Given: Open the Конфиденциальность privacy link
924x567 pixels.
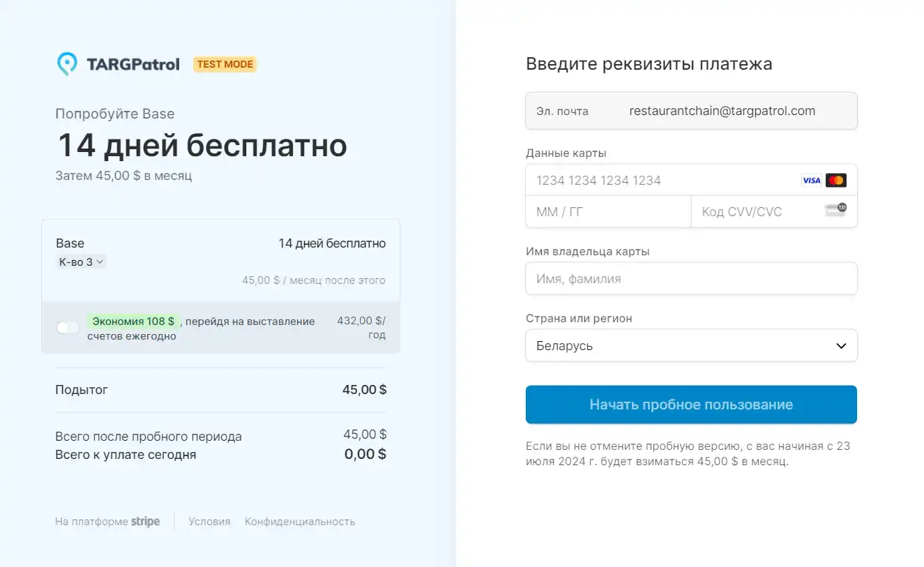Looking at the screenshot, I should coord(299,521).
